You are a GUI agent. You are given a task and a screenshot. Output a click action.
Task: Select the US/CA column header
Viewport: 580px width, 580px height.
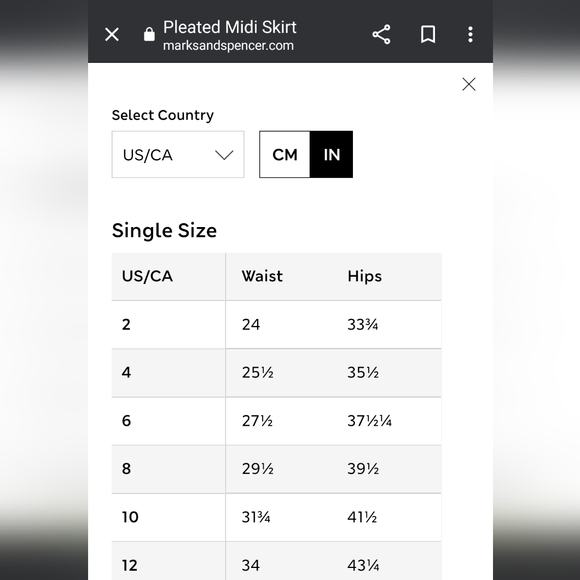pos(147,276)
